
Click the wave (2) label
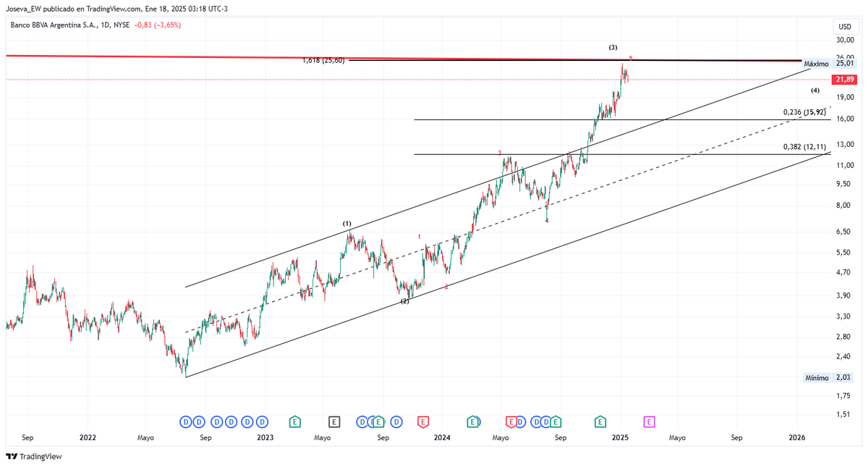(405, 301)
